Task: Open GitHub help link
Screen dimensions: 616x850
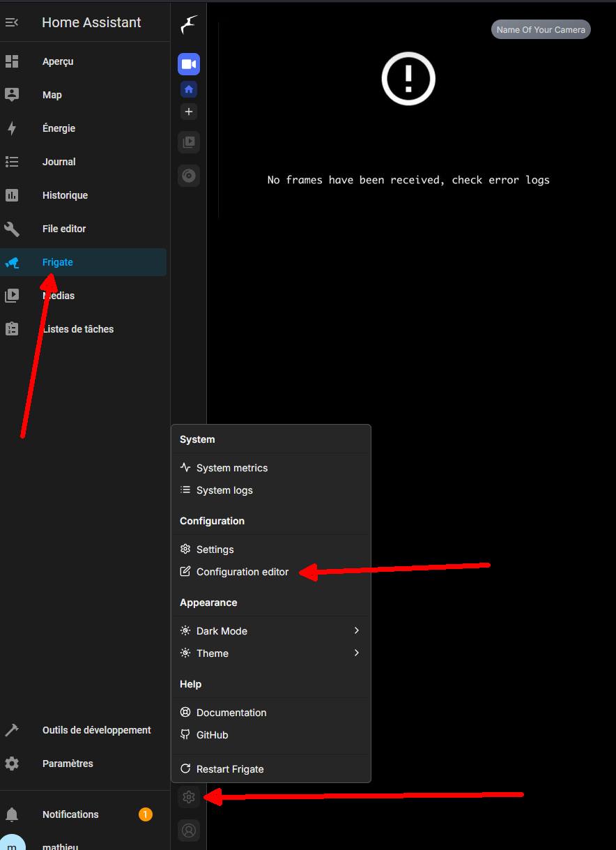Action: click(270, 735)
